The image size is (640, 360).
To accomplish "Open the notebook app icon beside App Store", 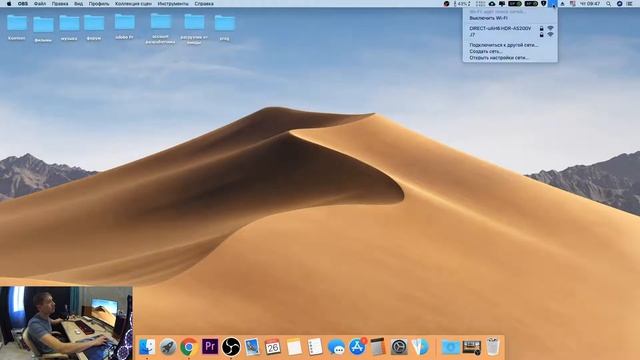I will tap(378, 347).
